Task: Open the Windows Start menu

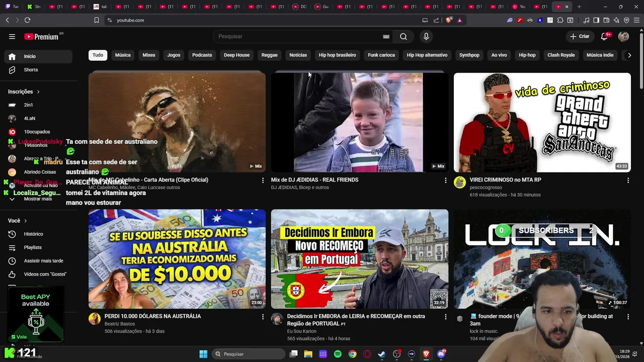Action: (x=203, y=354)
